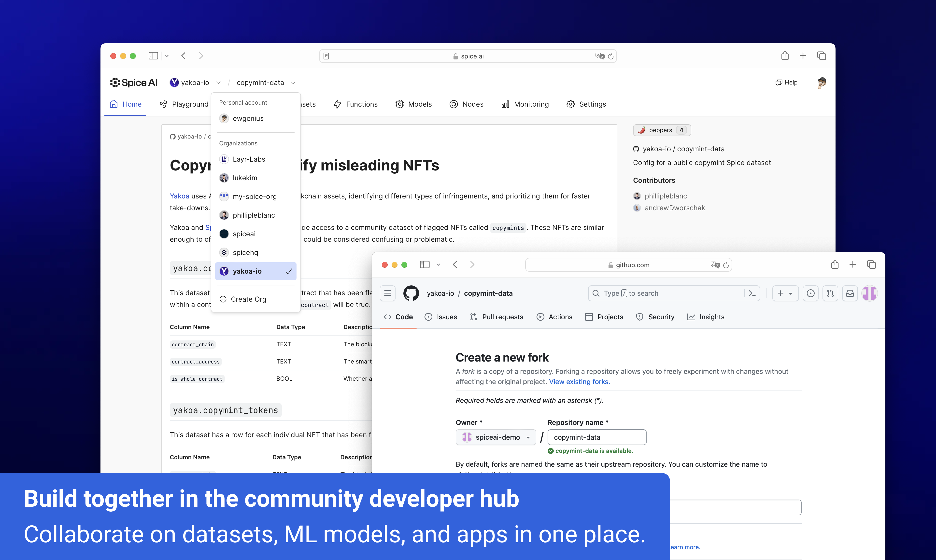Click the GitHub Octocat logo

coord(411,293)
